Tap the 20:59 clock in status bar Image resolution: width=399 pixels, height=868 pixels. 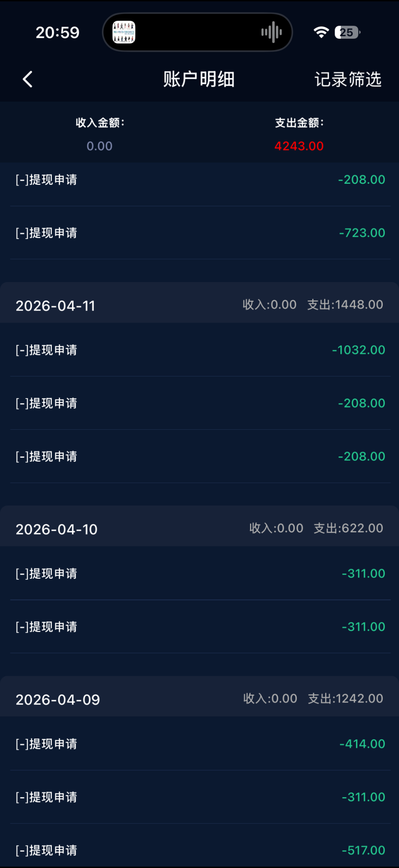[57, 33]
